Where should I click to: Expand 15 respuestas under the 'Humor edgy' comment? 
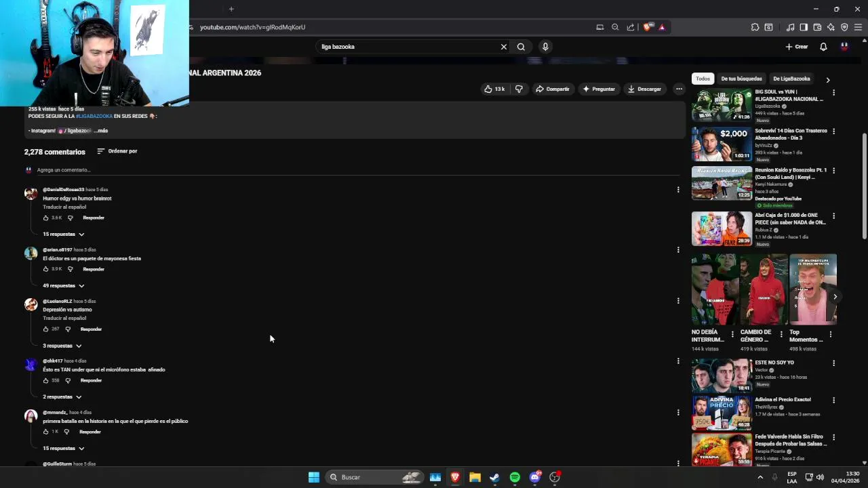64,235
